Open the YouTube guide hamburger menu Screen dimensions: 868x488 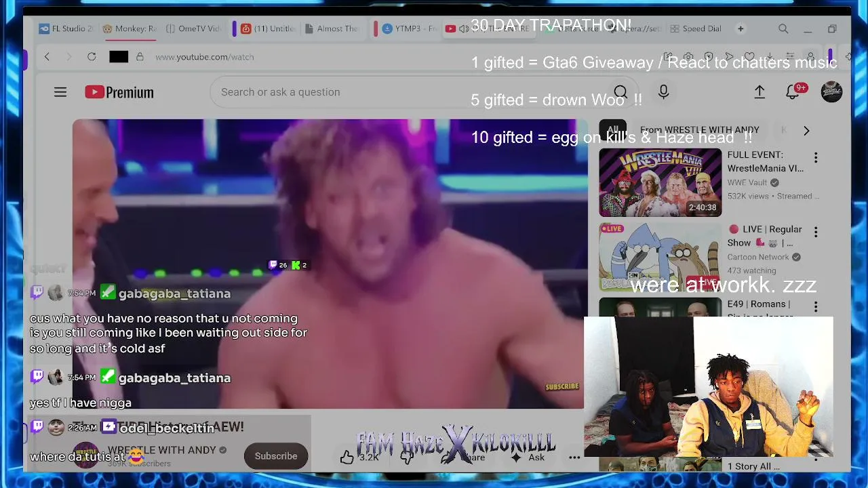coord(60,92)
